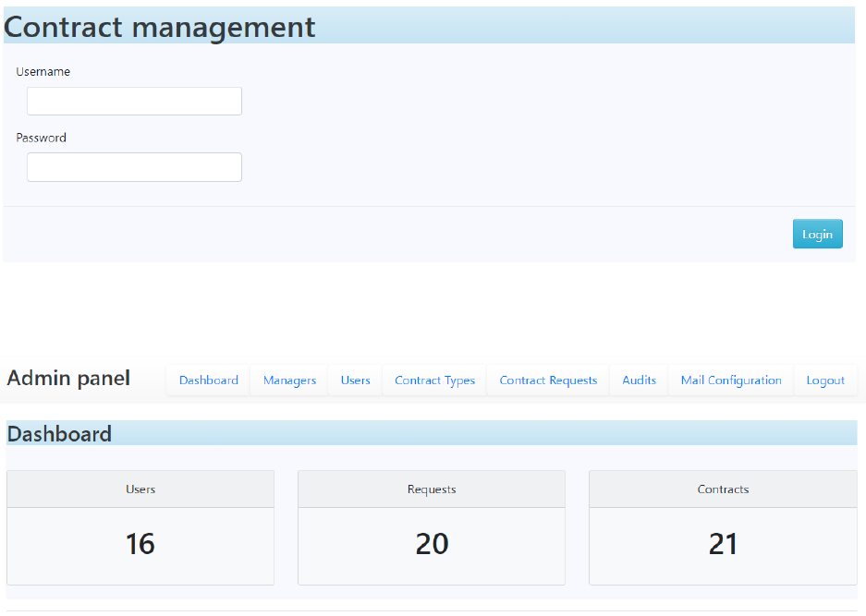View the Audits section
Image resolution: width=866 pixels, height=616 pixels.
click(x=639, y=380)
